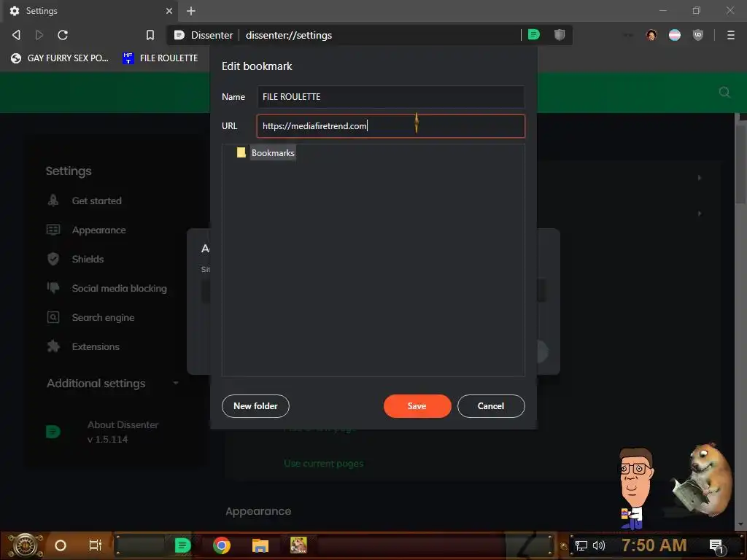Open the uBlock shield extension icon
Screen dimensions: 747x560
click(x=698, y=35)
